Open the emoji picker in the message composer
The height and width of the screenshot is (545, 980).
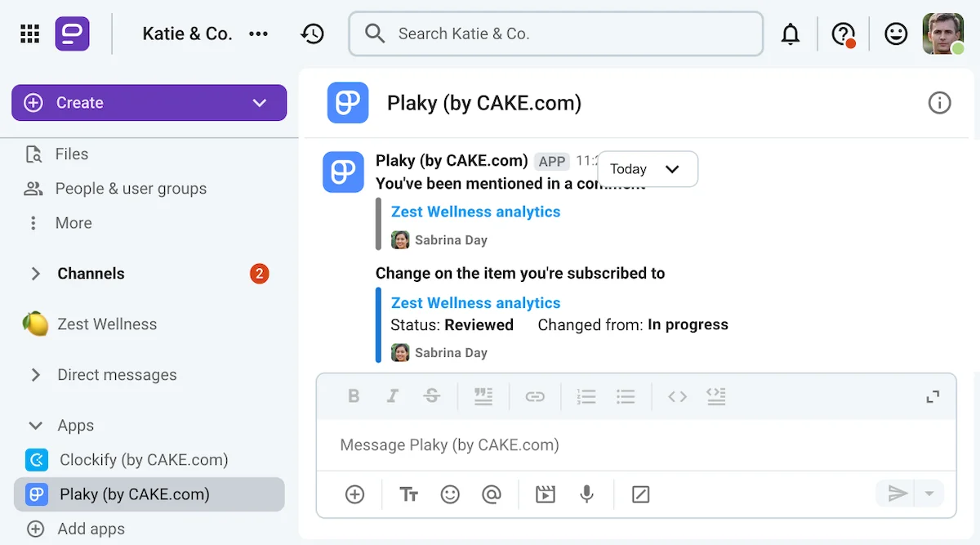click(450, 494)
